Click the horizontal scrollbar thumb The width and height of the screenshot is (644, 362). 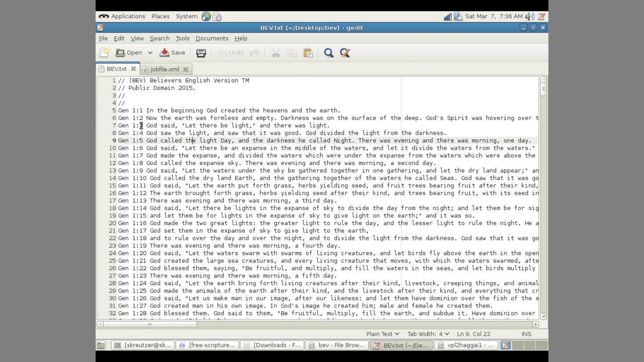click(x=149, y=324)
